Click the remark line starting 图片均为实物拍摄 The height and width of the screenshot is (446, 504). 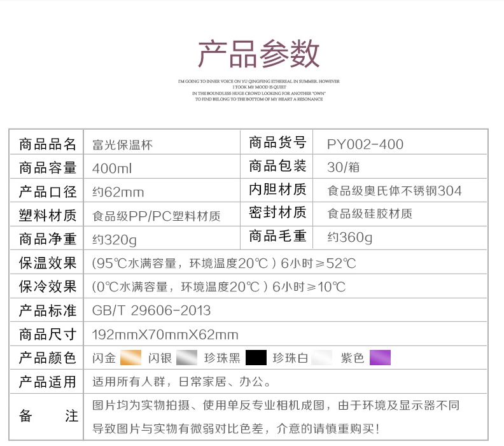pyautogui.click(x=276, y=405)
